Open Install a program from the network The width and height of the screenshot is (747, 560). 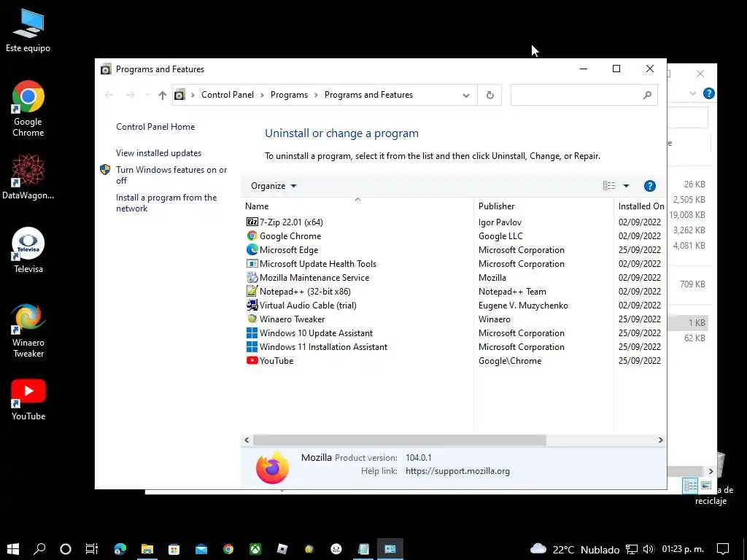pyautogui.click(x=166, y=203)
